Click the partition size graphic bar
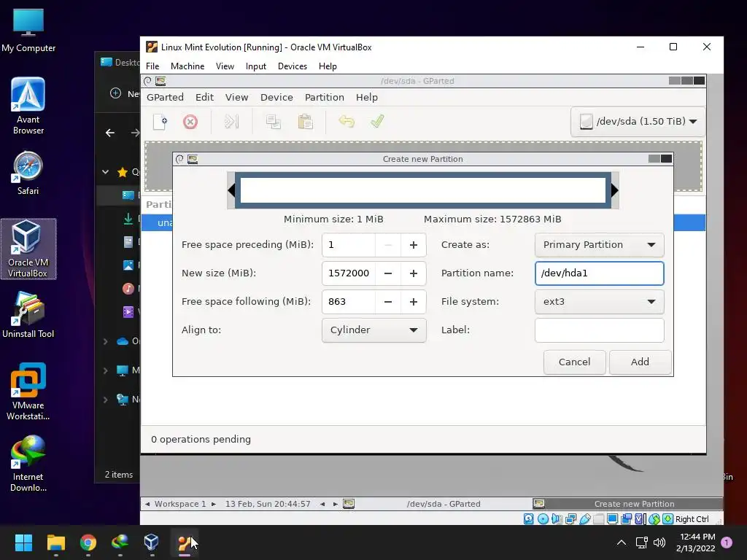Viewport: 747px width, 560px height. (x=423, y=190)
